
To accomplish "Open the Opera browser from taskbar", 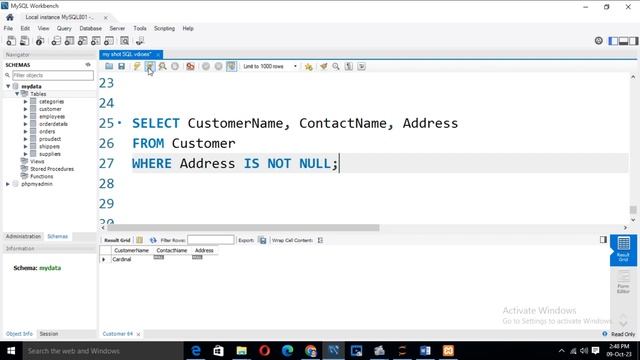I will tap(264, 351).
